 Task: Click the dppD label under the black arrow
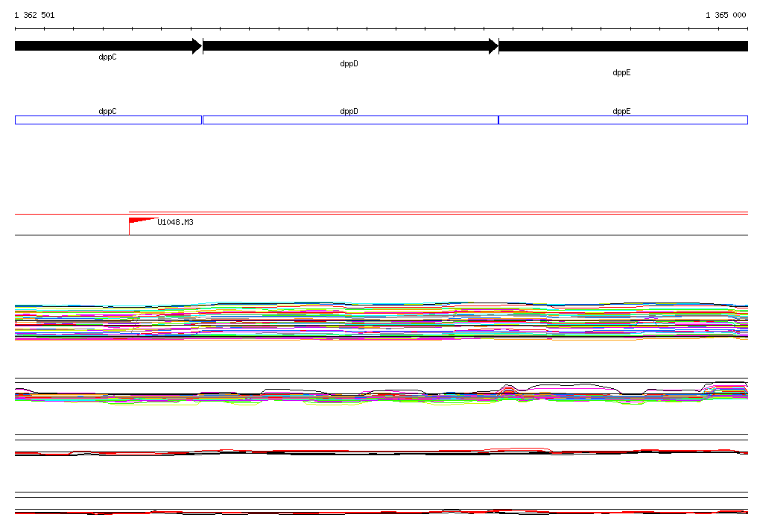pyautogui.click(x=349, y=64)
